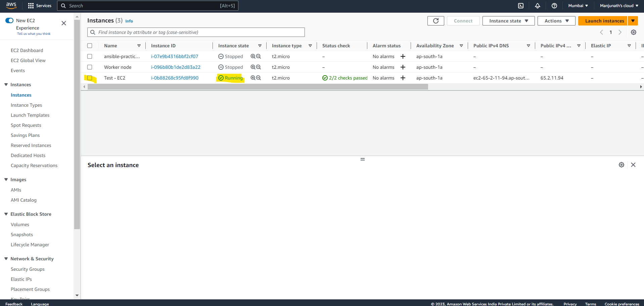The image size is (644, 306).
Task: Click the instance search filter field
Action: click(x=196, y=32)
